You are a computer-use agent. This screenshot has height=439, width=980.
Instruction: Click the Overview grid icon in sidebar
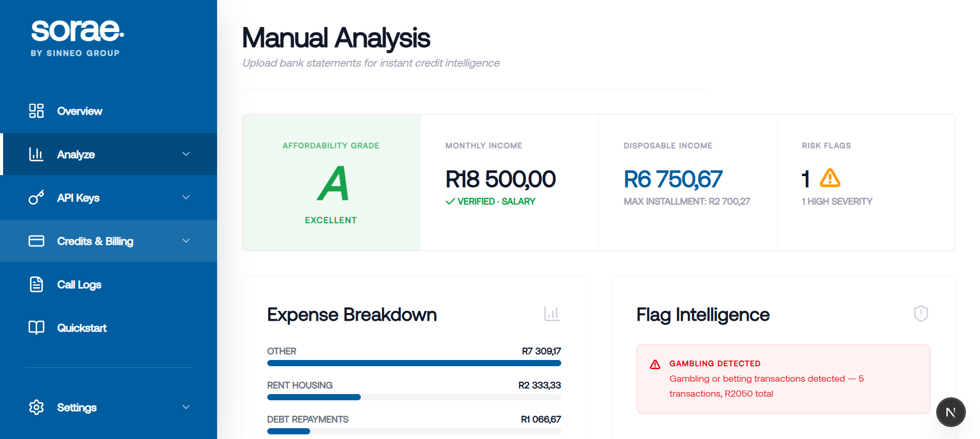[36, 111]
